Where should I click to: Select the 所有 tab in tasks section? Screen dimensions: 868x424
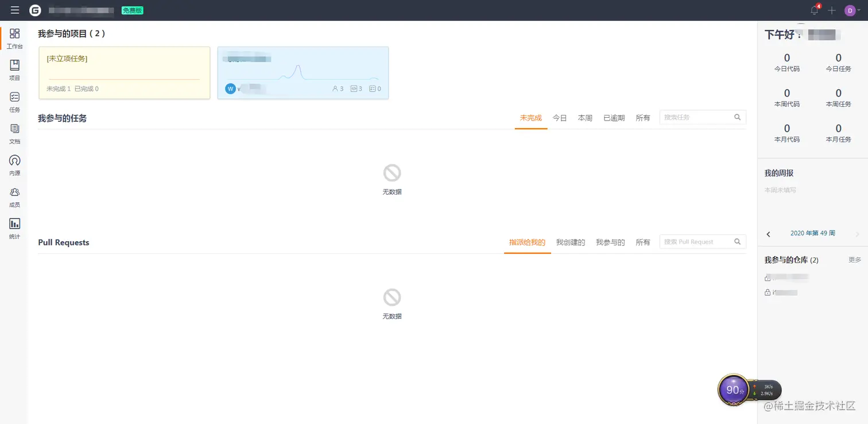pyautogui.click(x=643, y=118)
